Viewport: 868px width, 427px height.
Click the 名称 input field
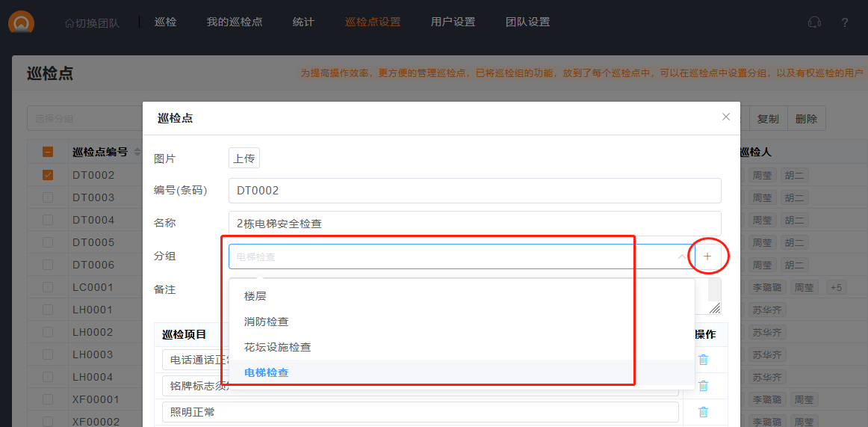point(474,224)
